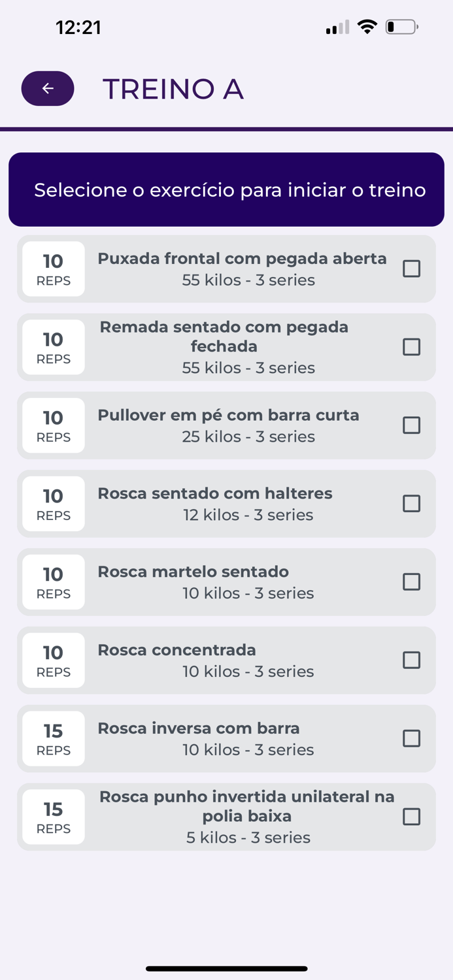The width and height of the screenshot is (453, 980).
Task: Mark Rosca sentado com halteres done
Action: click(x=412, y=504)
